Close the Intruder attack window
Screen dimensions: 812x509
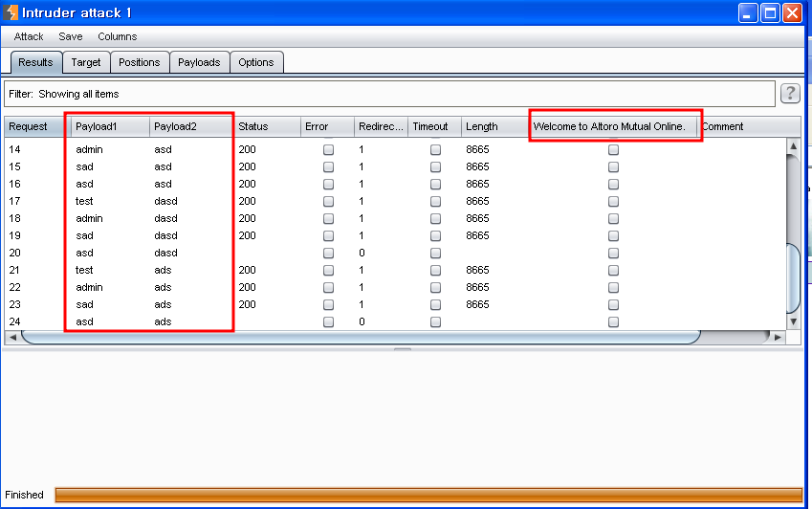tap(792, 13)
